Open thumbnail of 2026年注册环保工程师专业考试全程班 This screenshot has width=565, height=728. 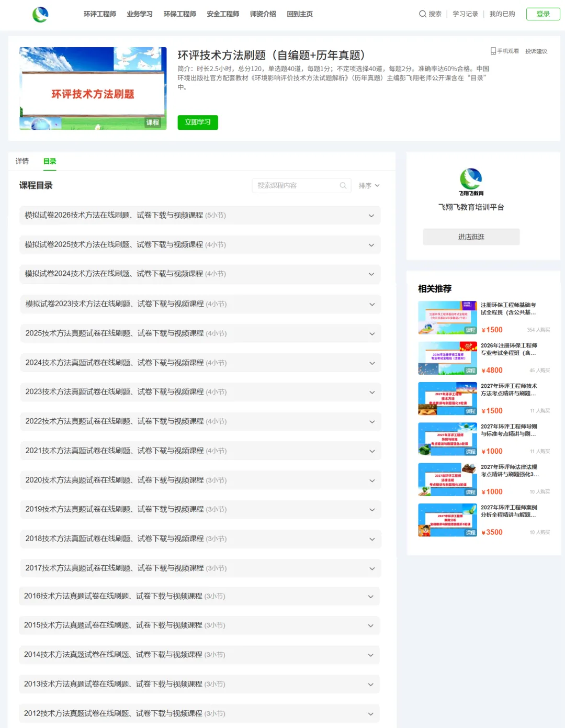click(447, 358)
